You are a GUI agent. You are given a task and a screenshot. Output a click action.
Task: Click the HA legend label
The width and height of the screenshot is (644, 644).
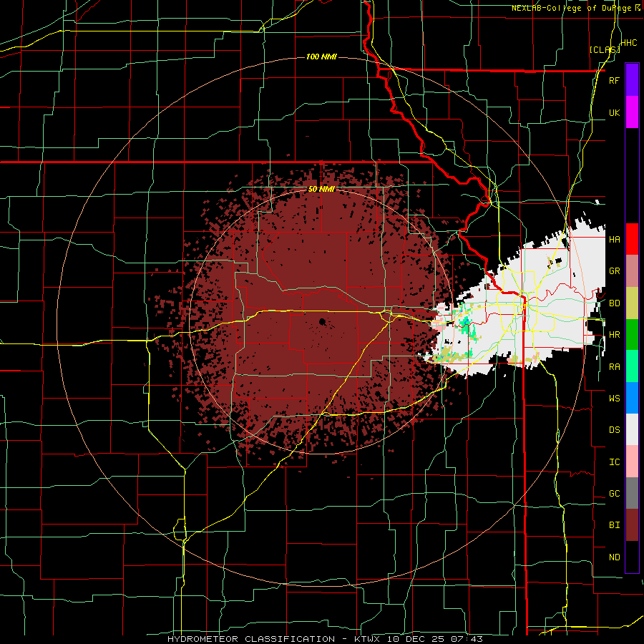[x=614, y=239]
